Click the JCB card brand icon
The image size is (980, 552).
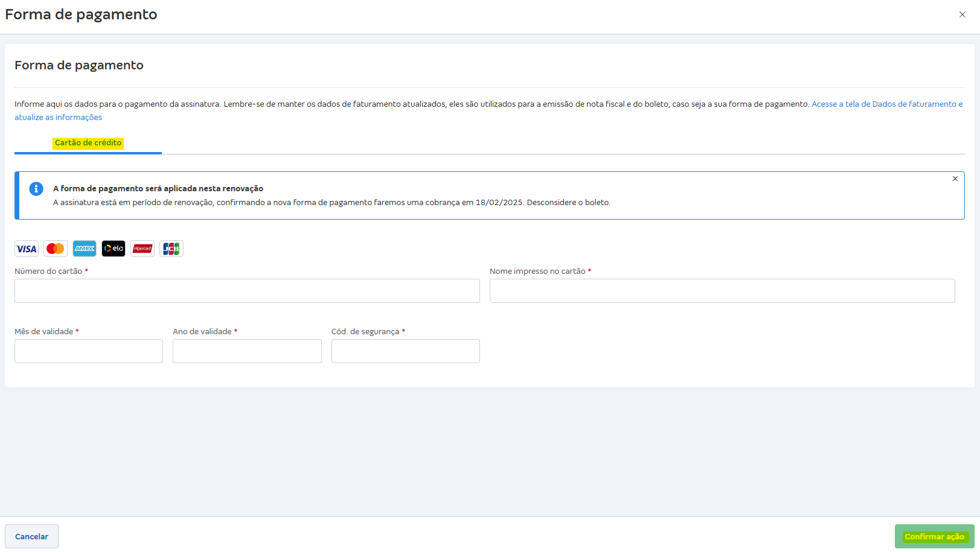(x=171, y=249)
